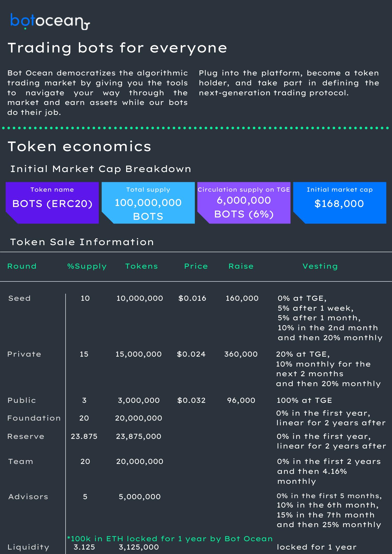The height and width of the screenshot is (554, 392).
Task: Click the Trading bots for everyone heading
Action: pos(118,48)
